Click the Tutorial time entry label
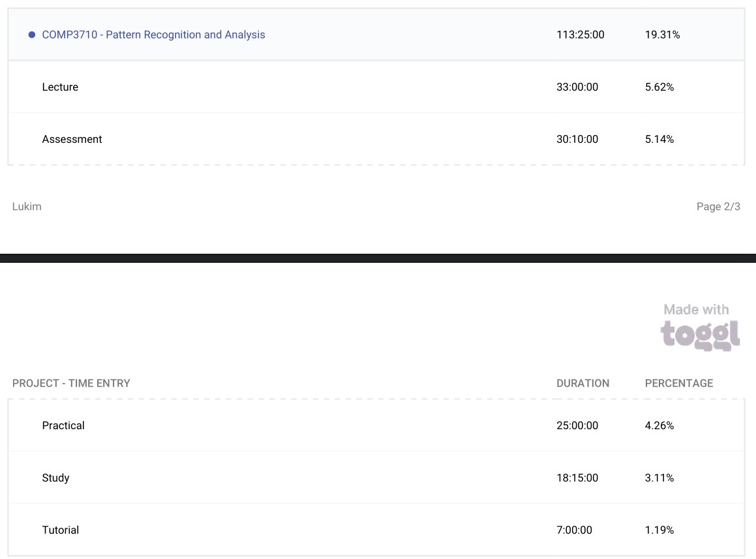Image resolution: width=756 pixels, height=559 pixels. (61, 530)
